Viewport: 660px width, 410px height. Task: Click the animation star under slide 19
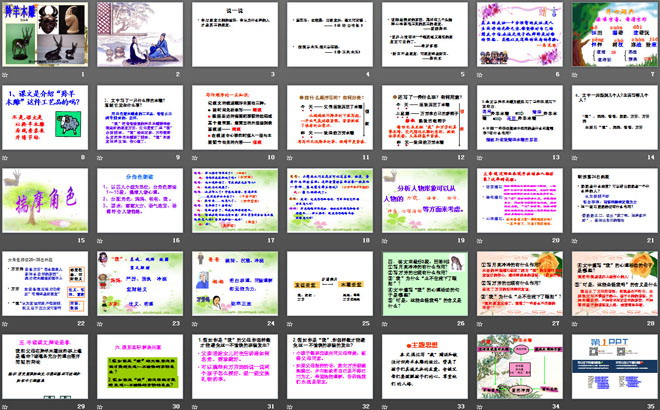tap(385, 241)
